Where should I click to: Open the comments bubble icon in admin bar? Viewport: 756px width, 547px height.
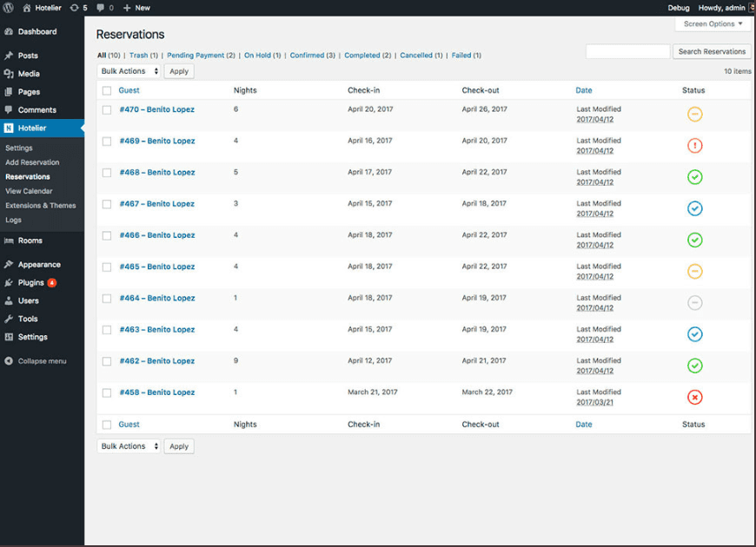(x=100, y=8)
